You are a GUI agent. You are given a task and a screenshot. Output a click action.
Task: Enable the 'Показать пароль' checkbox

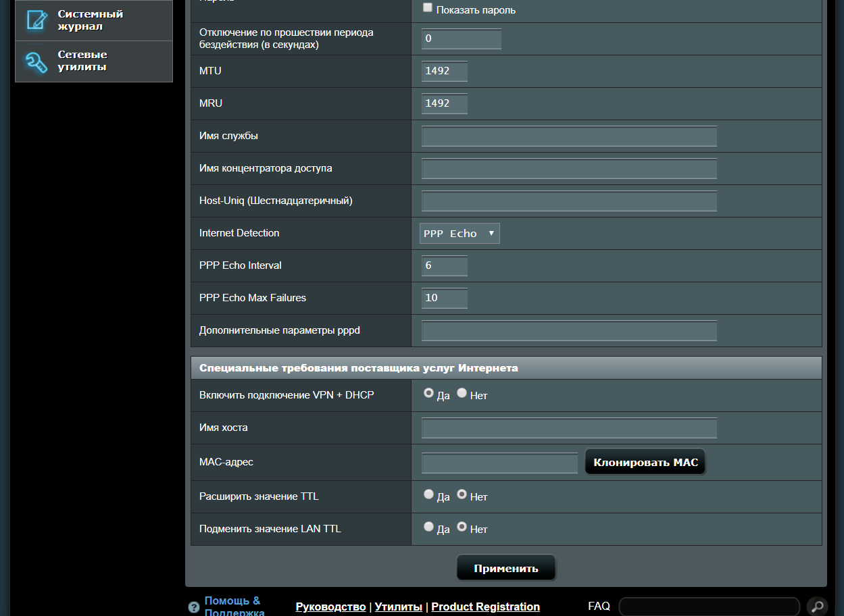pos(428,8)
